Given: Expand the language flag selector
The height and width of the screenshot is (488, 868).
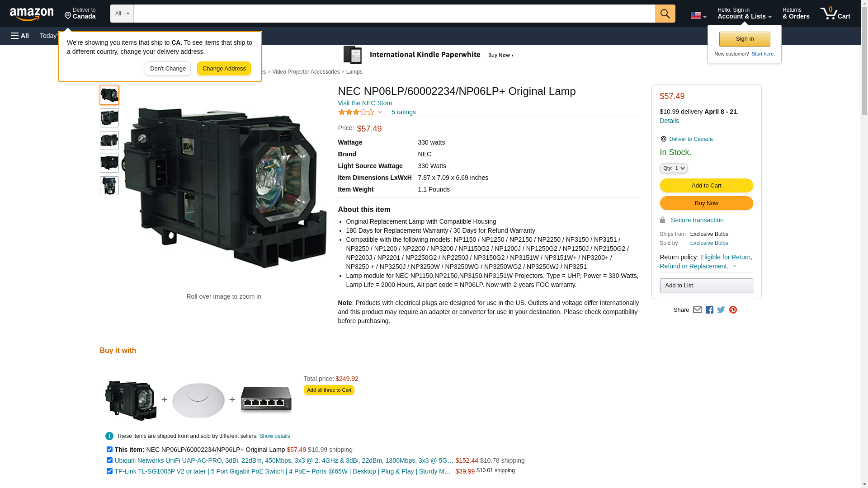Looking at the screenshot, I should pos(698,15).
